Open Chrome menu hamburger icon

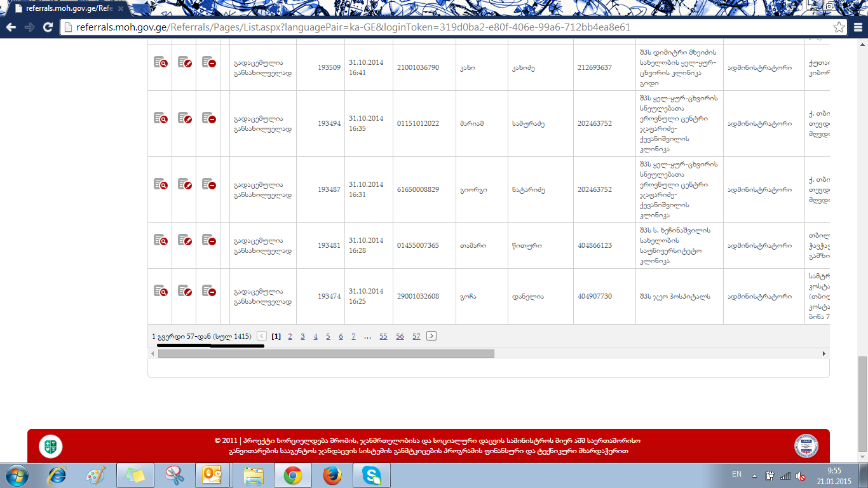coord(857,27)
